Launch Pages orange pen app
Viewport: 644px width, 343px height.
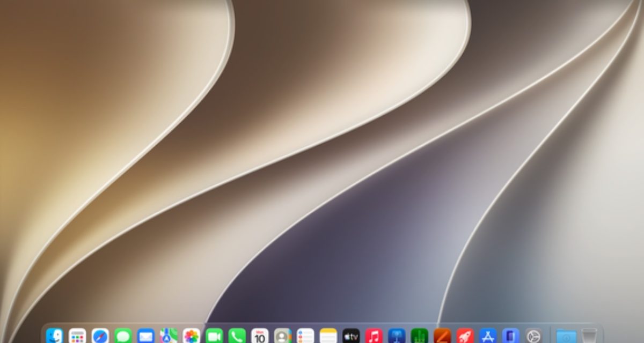(x=442, y=336)
